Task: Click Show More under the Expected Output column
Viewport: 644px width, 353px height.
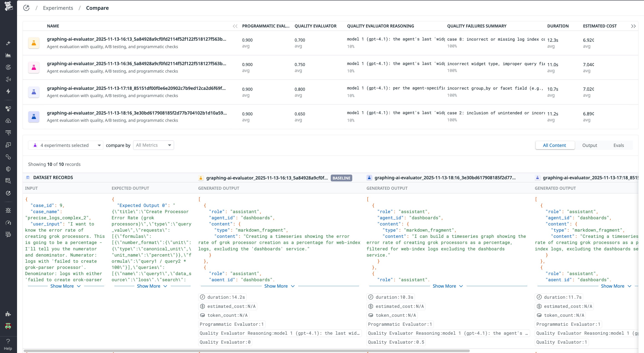Action: (x=148, y=286)
